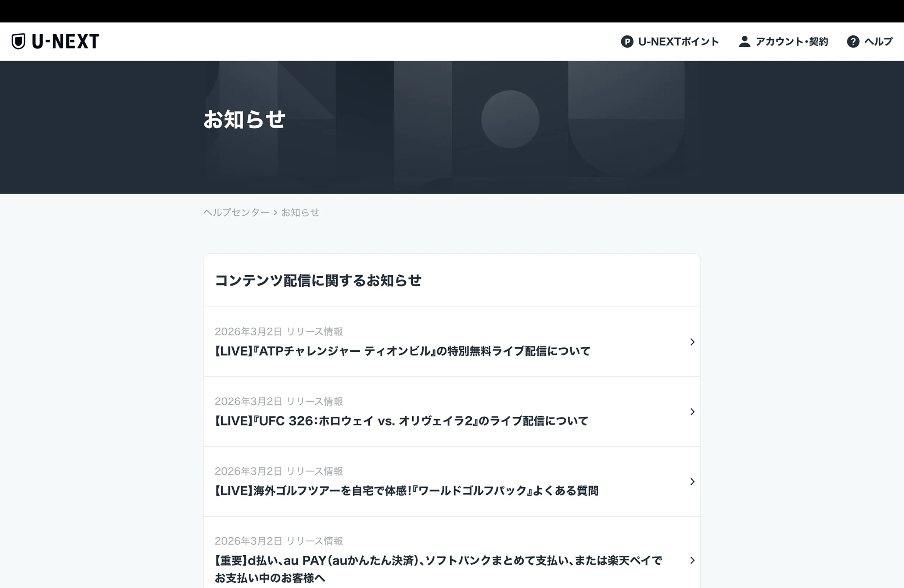Go to ヘルプセンター breadcrumb link

pyautogui.click(x=236, y=212)
